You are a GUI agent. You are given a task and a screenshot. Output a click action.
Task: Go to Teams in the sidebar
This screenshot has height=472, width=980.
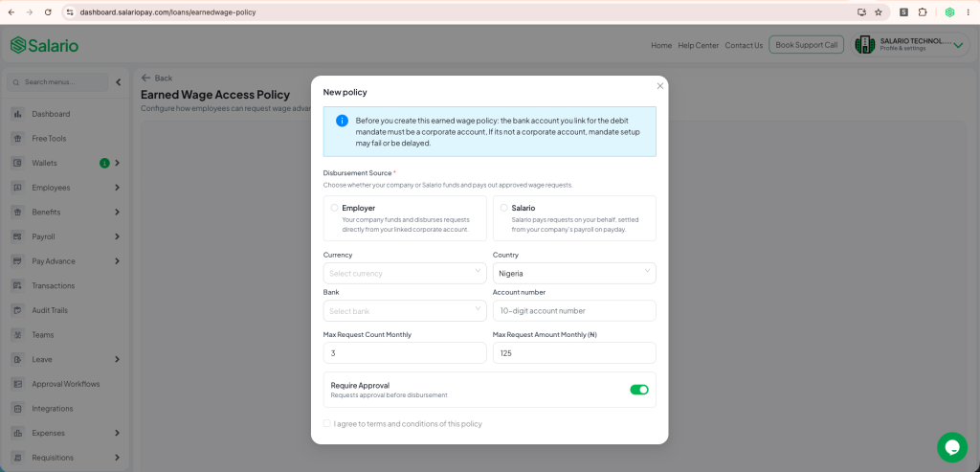(x=42, y=335)
